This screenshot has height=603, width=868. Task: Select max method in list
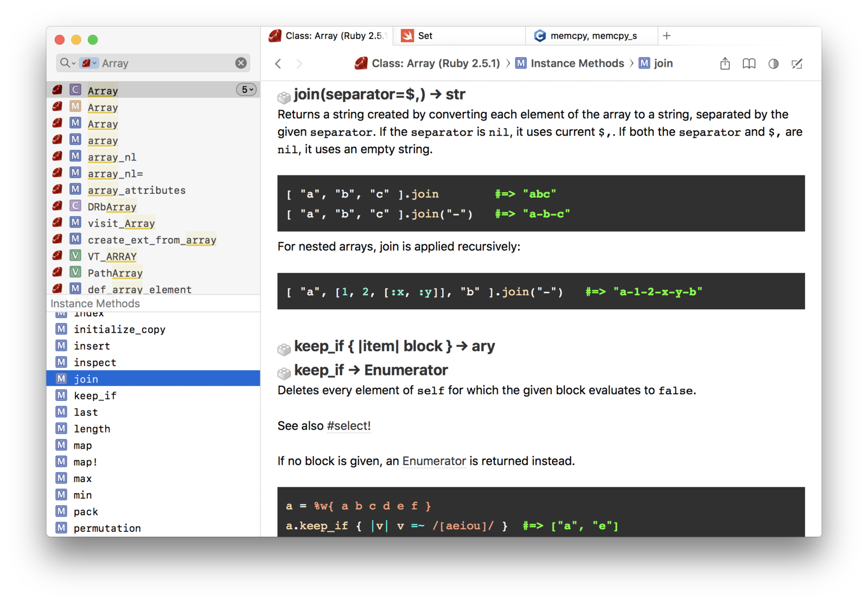153,479
